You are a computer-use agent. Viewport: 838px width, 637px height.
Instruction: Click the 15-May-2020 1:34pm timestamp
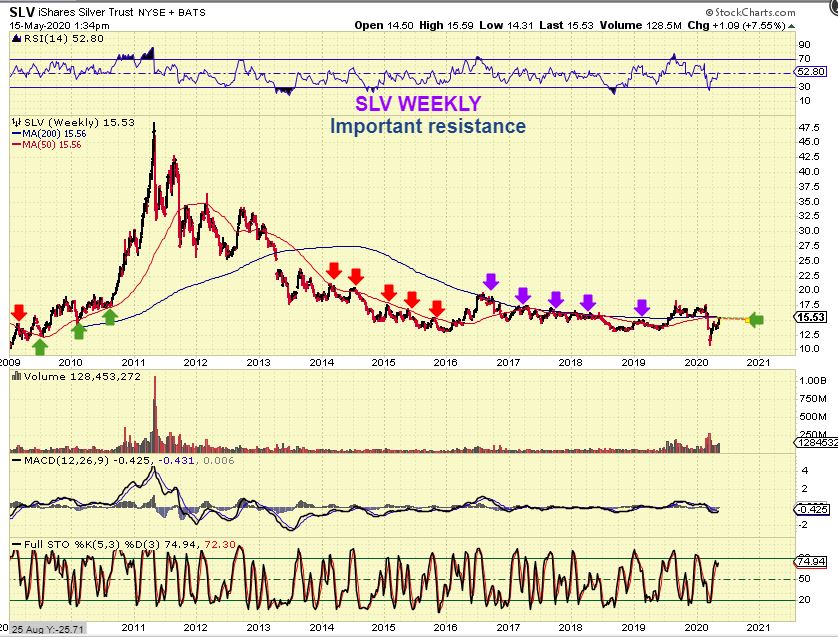59,26
